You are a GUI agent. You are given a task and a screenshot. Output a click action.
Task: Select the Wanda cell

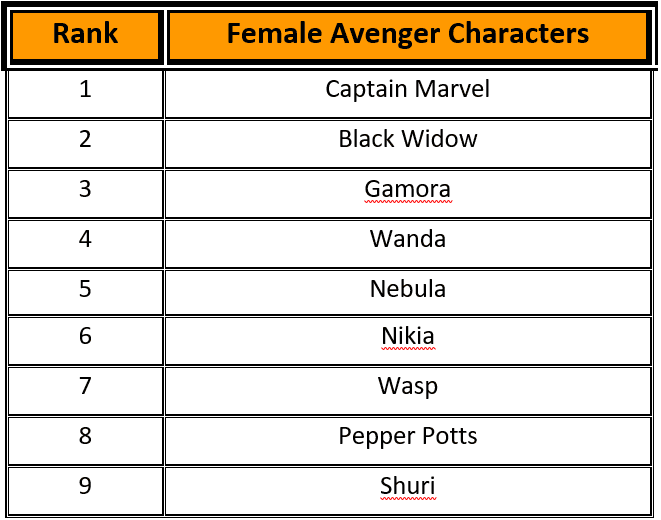[408, 244]
